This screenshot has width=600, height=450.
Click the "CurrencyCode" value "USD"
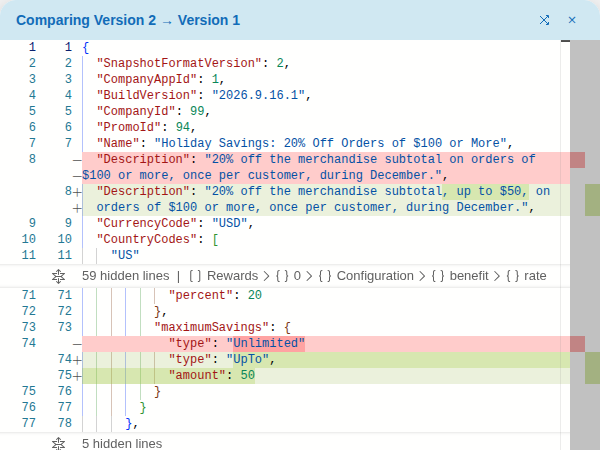pyautogui.click(x=229, y=223)
